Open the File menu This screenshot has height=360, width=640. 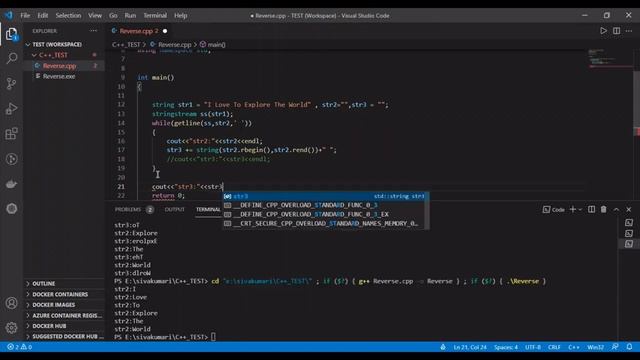pos(25,16)
